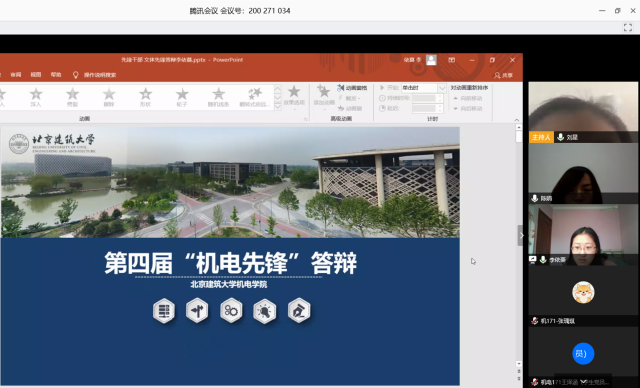
Task: Click the scroll up arrow of the slide scrollbar
Action: tap(519, 127)
